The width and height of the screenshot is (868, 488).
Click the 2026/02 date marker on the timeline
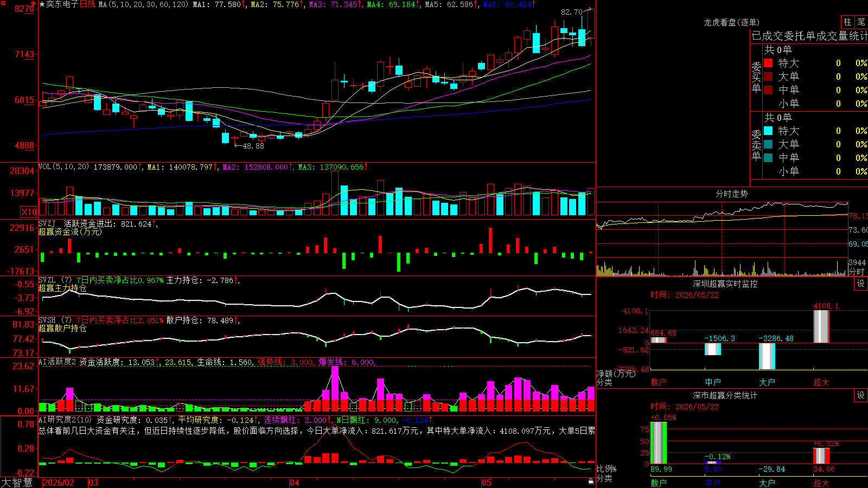click(x=58, y=483)
